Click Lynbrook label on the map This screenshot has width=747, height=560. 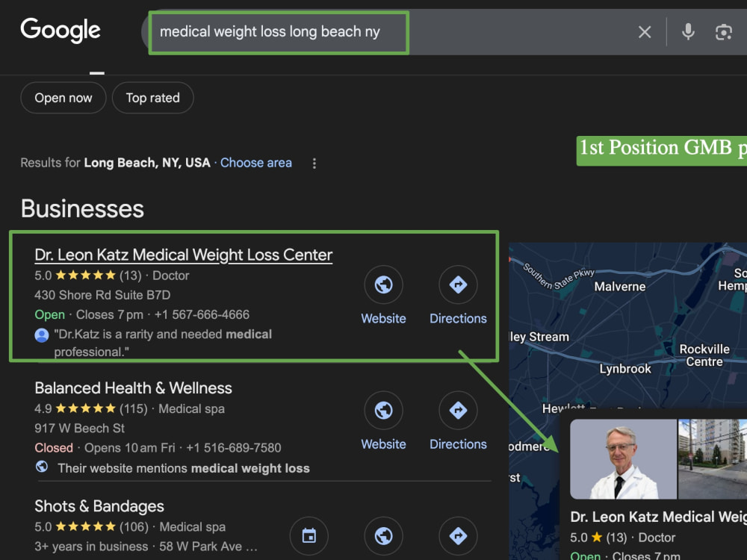pos(625,369)
